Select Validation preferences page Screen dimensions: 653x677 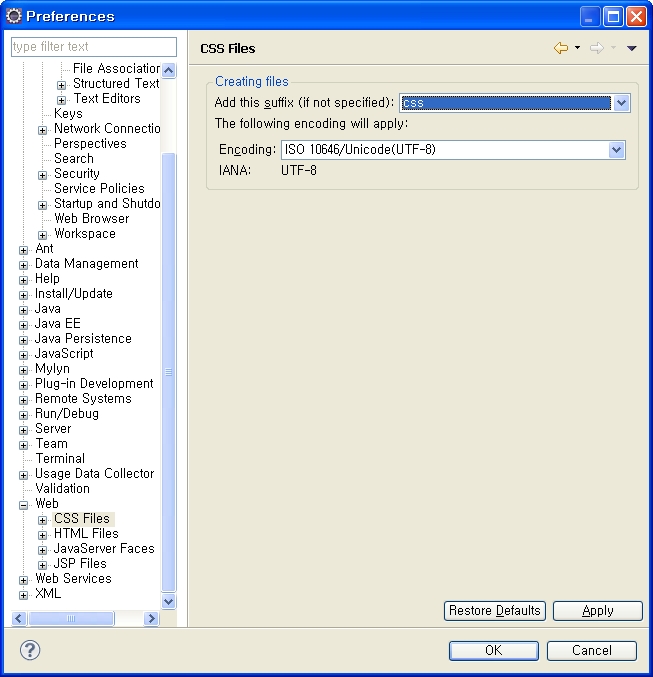62,489
